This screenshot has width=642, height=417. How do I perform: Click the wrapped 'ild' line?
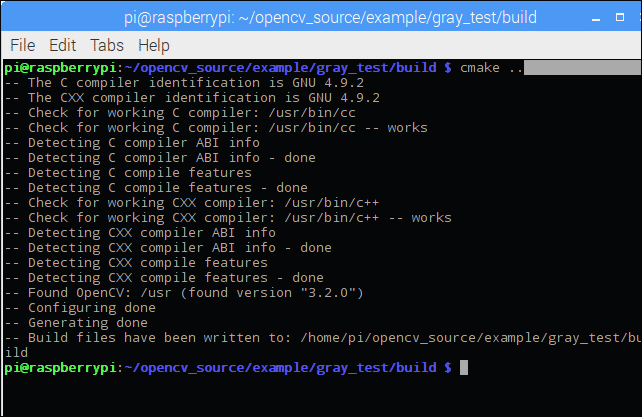pyautogui.click(x=16, y=352)
